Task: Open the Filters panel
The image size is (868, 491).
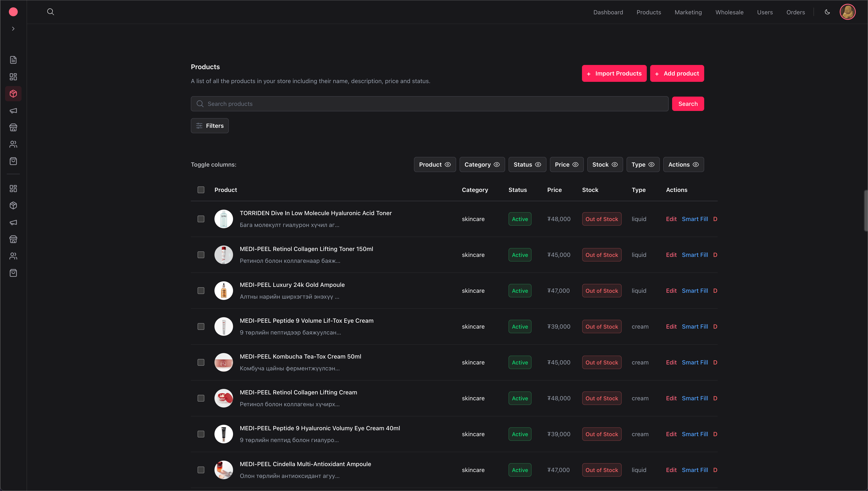Action: [210, 126]
